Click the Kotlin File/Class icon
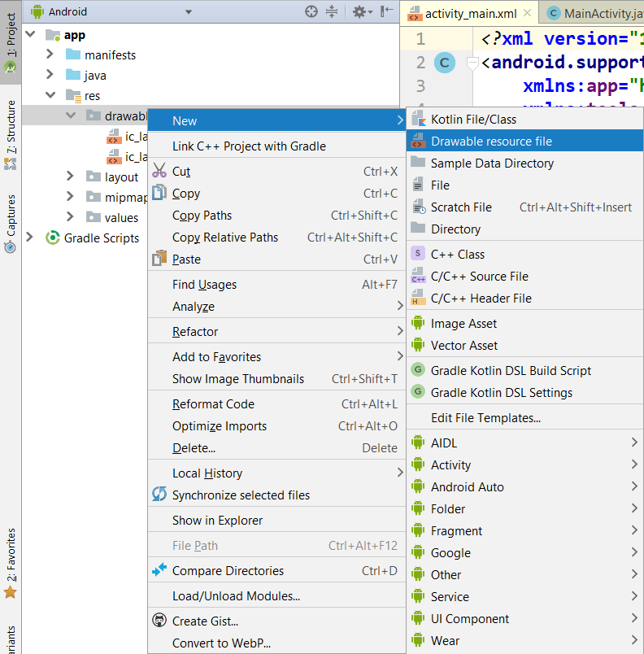This screenshot has height=654, width=644. coord(418,119)
